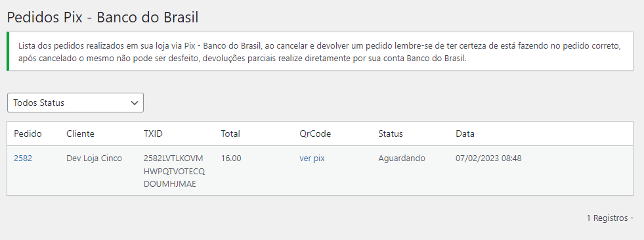Viewport: 644px width, 240px height.
Task: Click the '1 Registros' count text
Action: click(607, 218)
